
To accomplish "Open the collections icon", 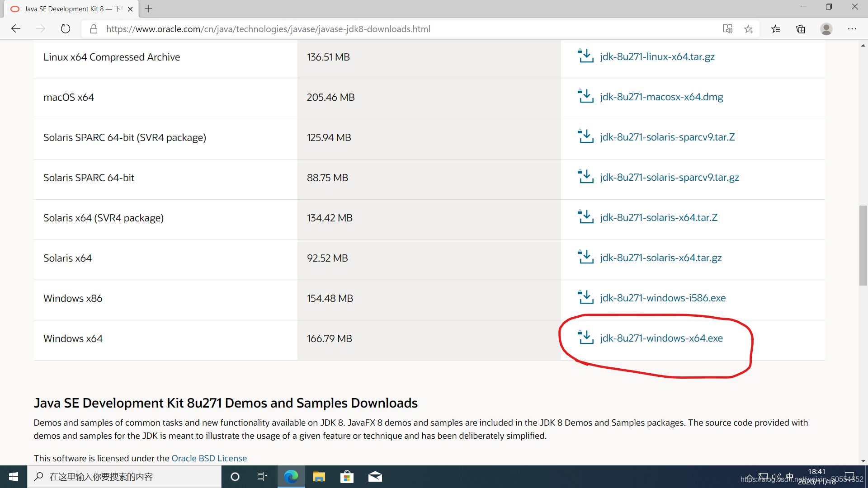I will point(801,29).
